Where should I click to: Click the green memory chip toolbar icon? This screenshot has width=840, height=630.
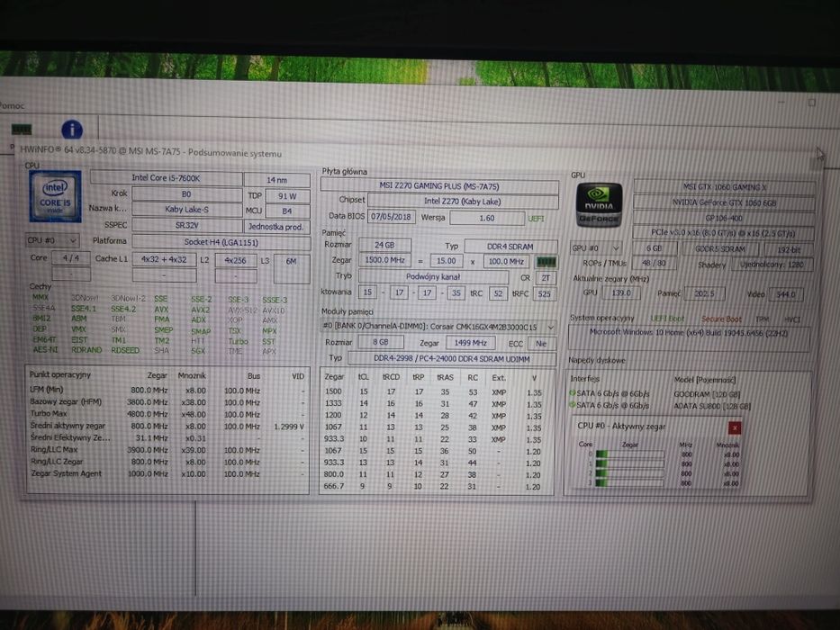[x=22, y=130]
